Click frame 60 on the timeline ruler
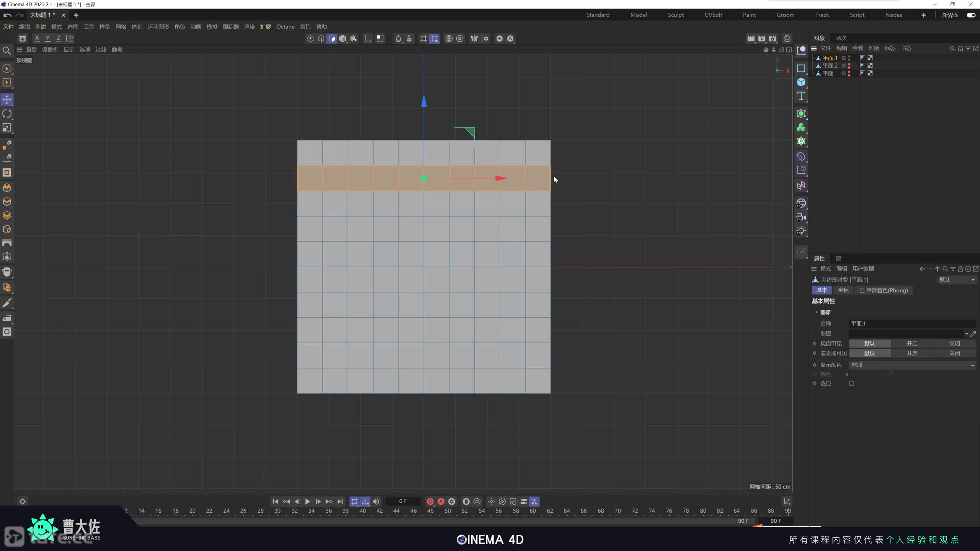Screen dimensions: 980x551 (x=532, y=511)
